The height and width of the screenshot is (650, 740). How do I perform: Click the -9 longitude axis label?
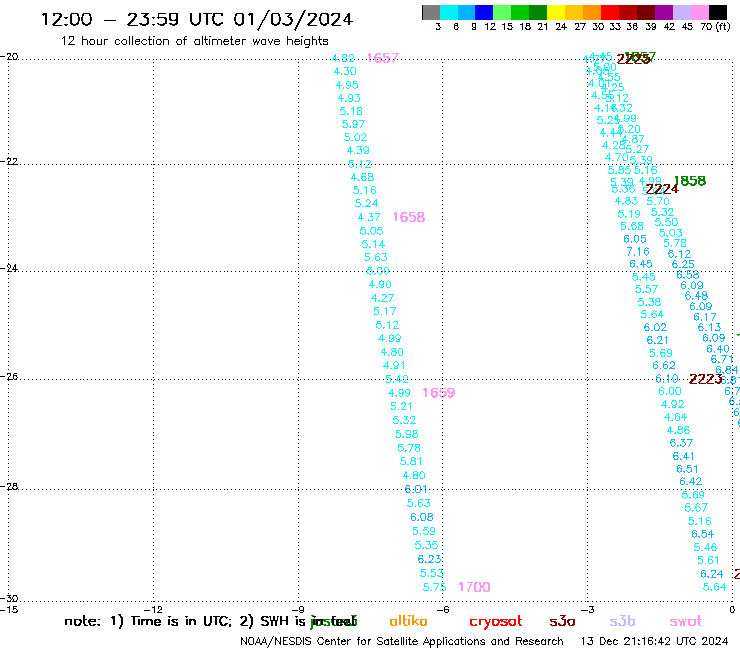pyautogui.click(x=299, y=609)
